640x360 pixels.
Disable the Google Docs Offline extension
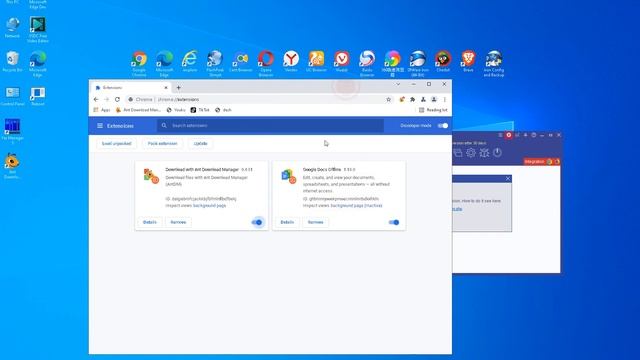pyautogui.click(x=394, y=222)
